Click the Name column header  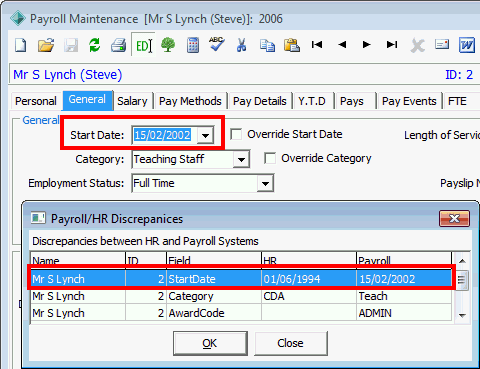click(x=78, y=260)
